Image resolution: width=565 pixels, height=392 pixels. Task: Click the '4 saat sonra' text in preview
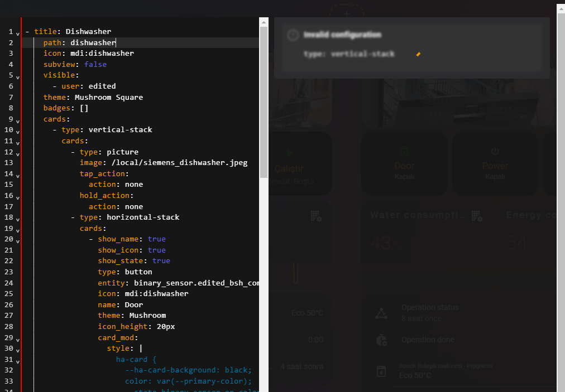301,366
